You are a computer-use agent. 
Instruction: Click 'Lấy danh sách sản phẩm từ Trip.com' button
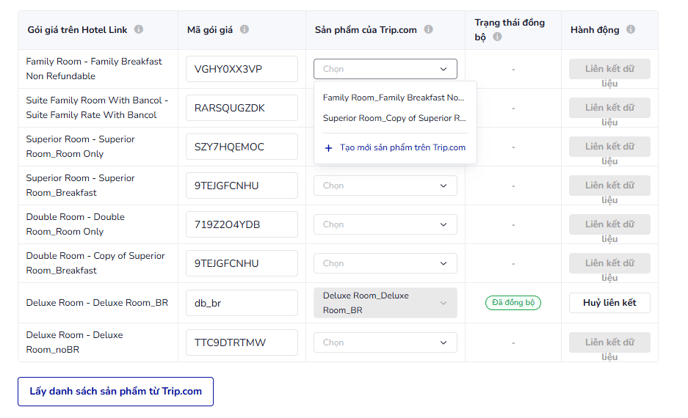[x=116, y=391]
